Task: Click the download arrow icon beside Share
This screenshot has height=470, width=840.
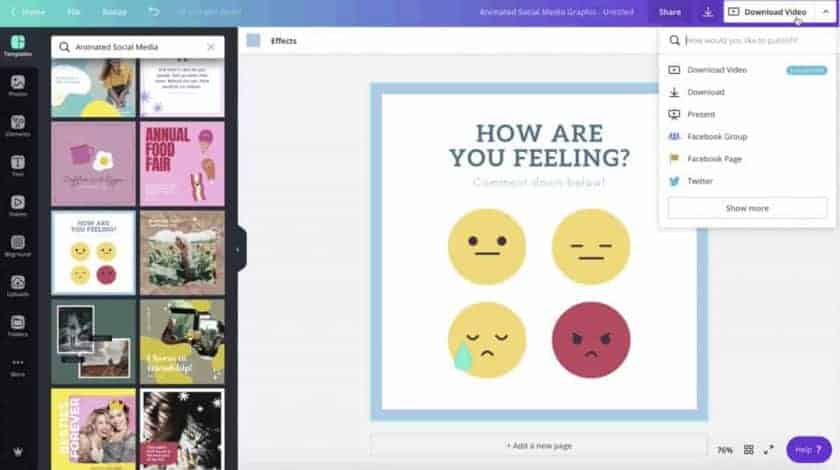Action: 708,12
